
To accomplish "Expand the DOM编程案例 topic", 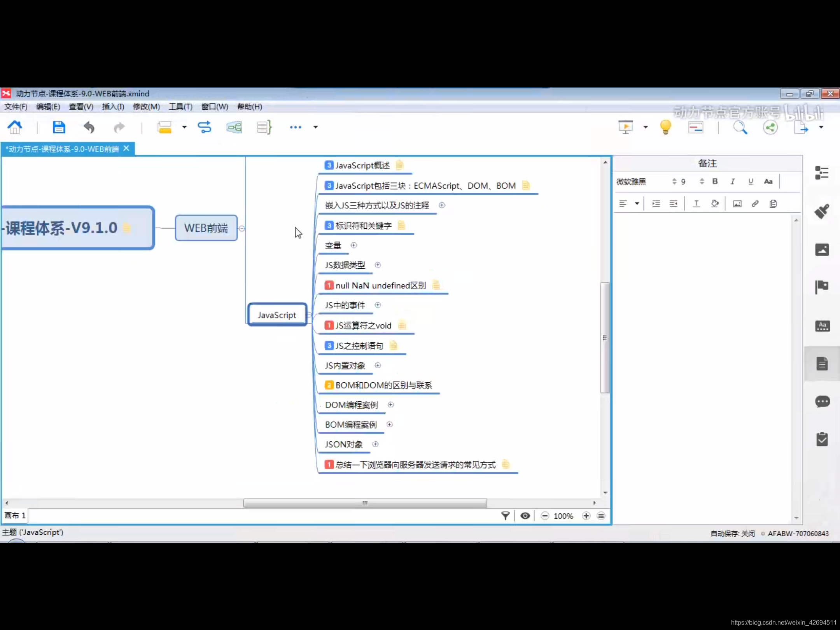I will click(391, 405).
